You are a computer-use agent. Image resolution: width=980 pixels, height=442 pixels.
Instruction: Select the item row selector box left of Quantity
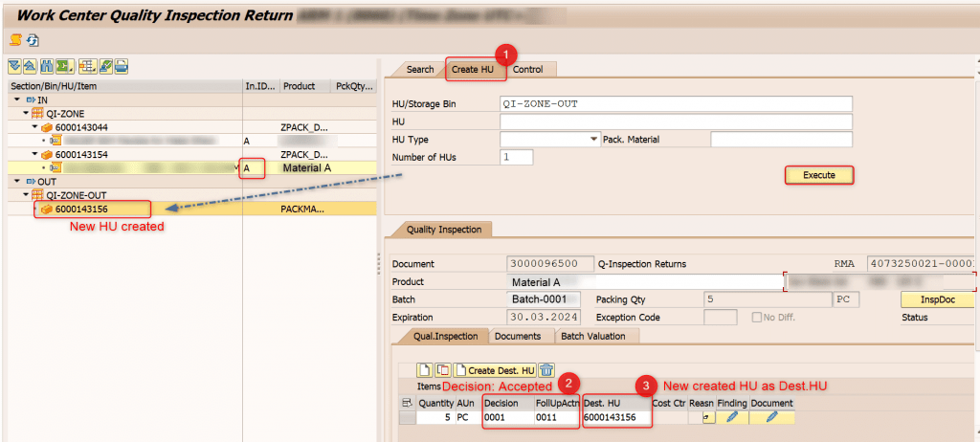point(407,418)
